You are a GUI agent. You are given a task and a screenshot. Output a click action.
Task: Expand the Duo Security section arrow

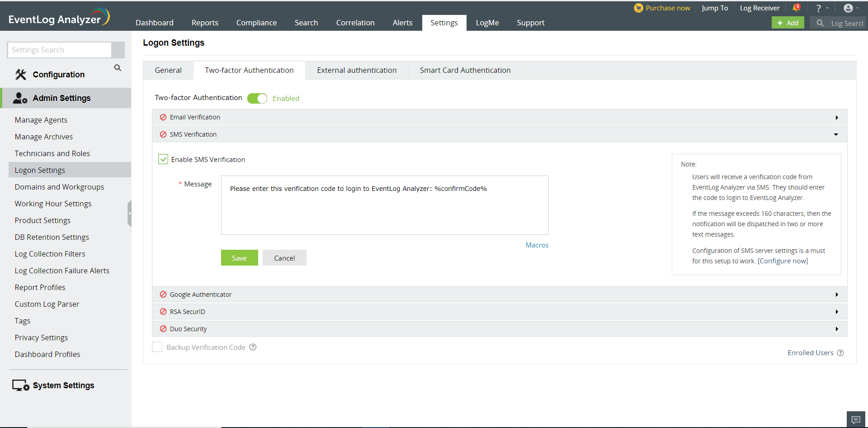[837, 329]
